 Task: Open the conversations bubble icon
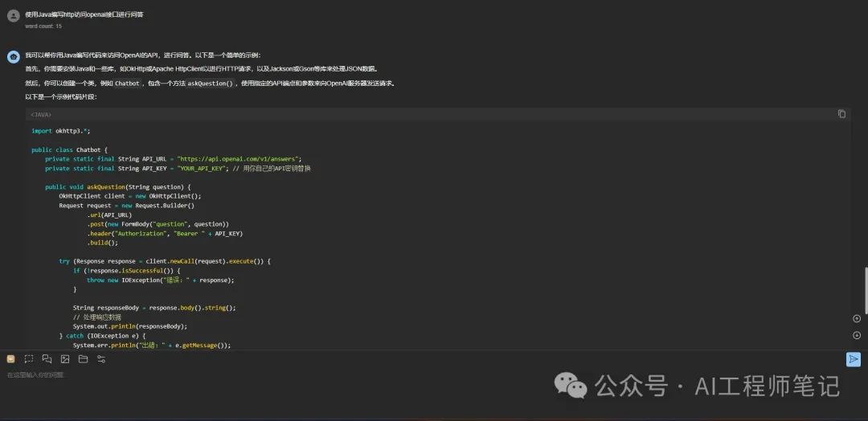click(x=47, y=359)
